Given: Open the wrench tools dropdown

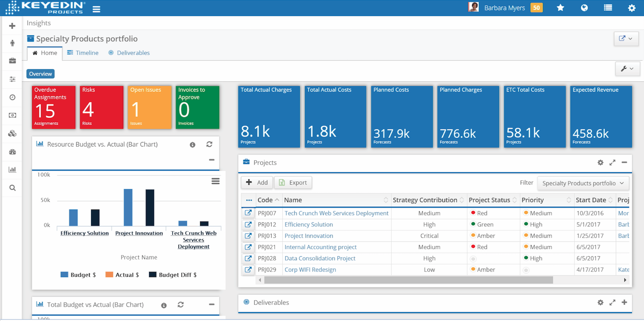Looking at the screenshot, I should 627,69.
